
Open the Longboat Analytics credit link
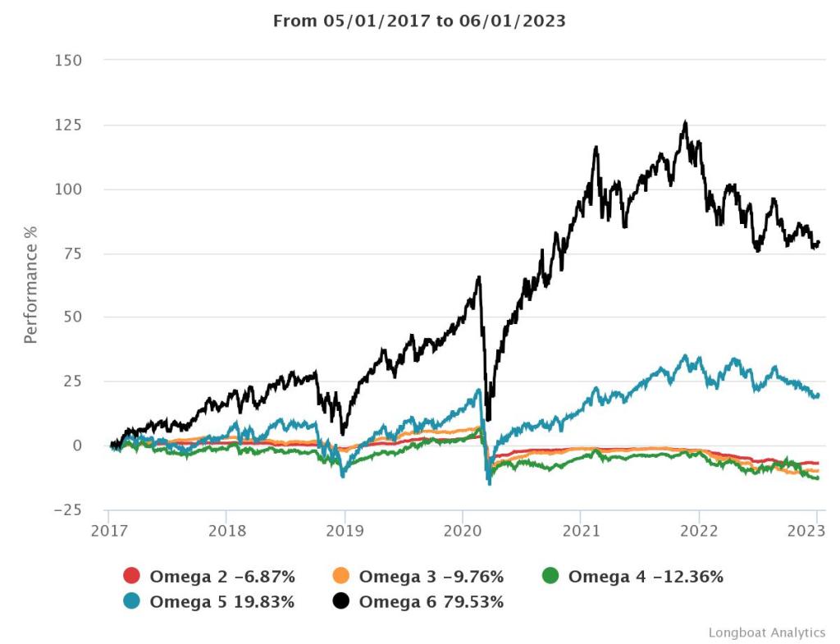click(766, 633)
